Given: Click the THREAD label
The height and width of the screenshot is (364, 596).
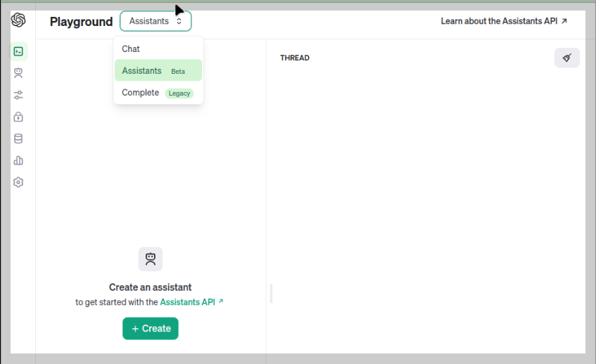Looking at the screenshot, I should (295, 58).
